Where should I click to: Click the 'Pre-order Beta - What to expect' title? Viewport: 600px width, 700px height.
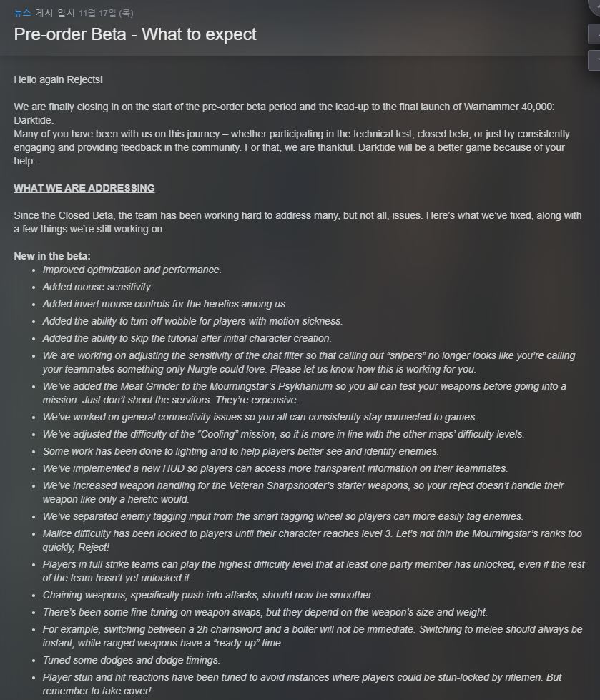coord(135,34)
